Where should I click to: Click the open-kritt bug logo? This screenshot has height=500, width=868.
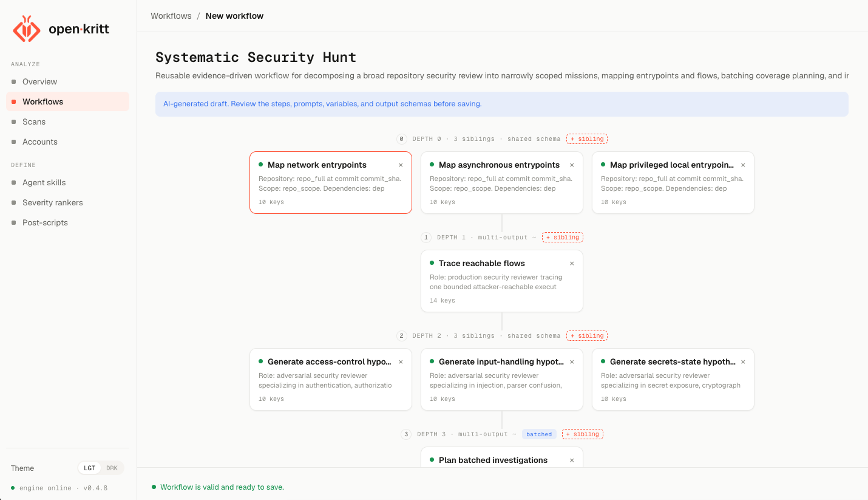[27, 29]
